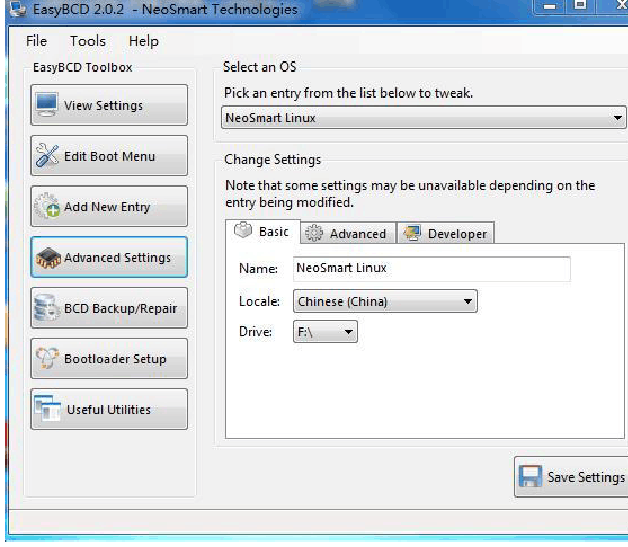Click the Bootloader Setup icon
The width and height of the screenshot is (628, 547).
point(47,358)
